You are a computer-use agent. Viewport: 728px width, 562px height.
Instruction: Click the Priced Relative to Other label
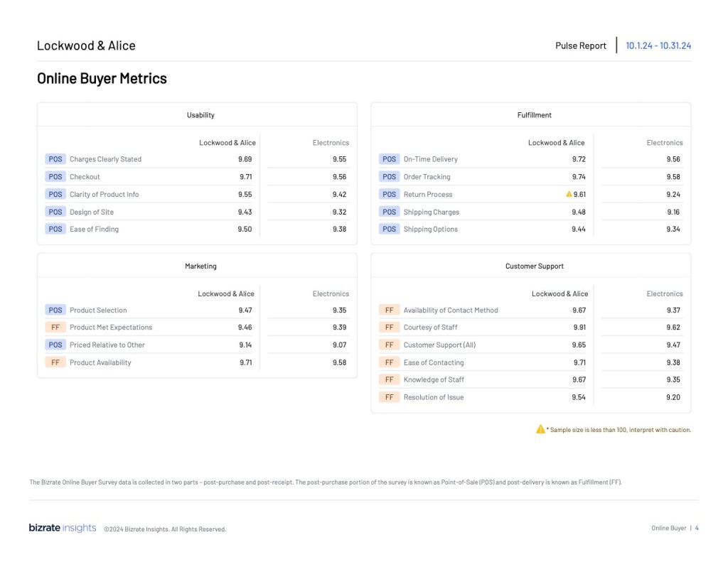[x=107, y=345]
